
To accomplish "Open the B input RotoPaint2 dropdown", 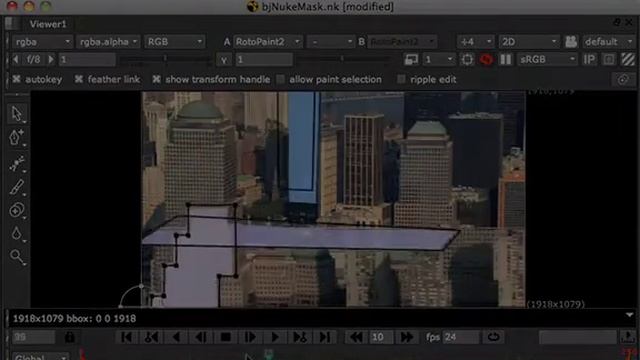I will click(x=402, y=42).
